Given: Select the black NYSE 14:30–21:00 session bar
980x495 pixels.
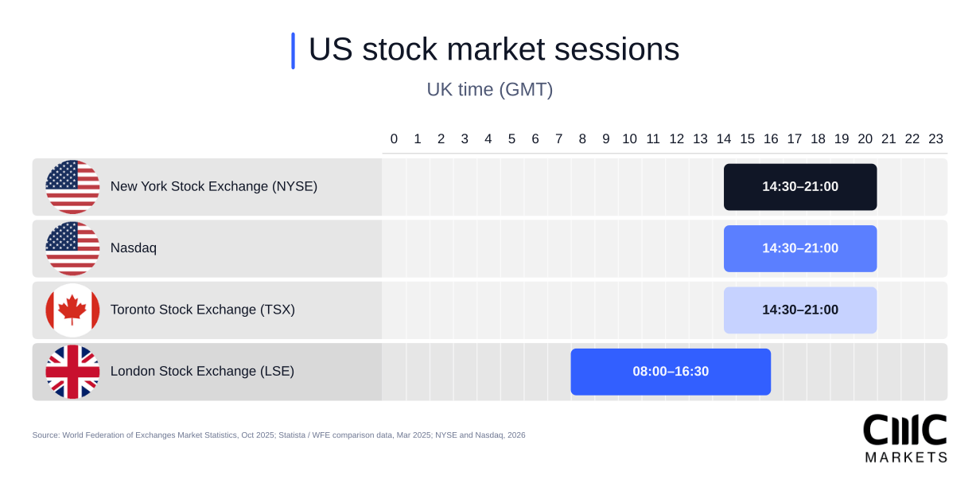Looking at the screenshot, I should [800, 187].
